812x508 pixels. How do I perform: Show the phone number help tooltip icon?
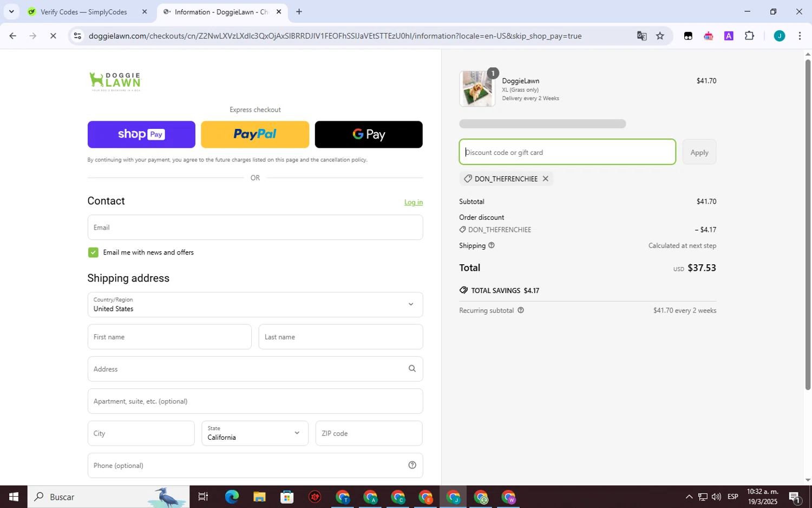[412, 465]
